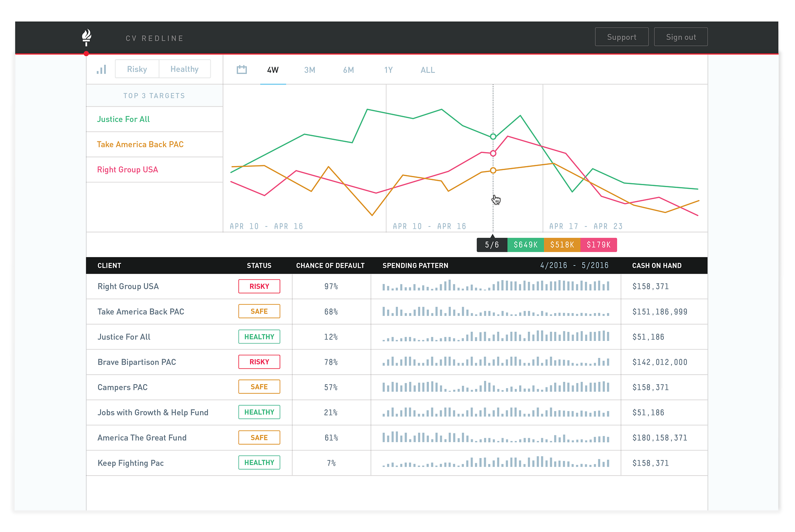Image resolution: width=795 pixels, height=532 pixels.
Task: Click the RISKY badge for Brave Bipartison PAC
Action: point(259,362)
